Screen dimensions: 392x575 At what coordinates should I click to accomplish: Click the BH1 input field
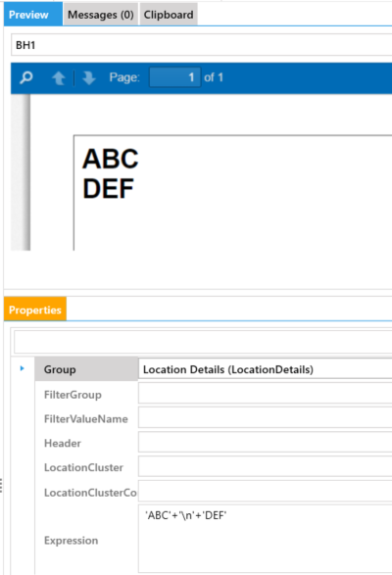pyautogui.click(x=202, y=45)
